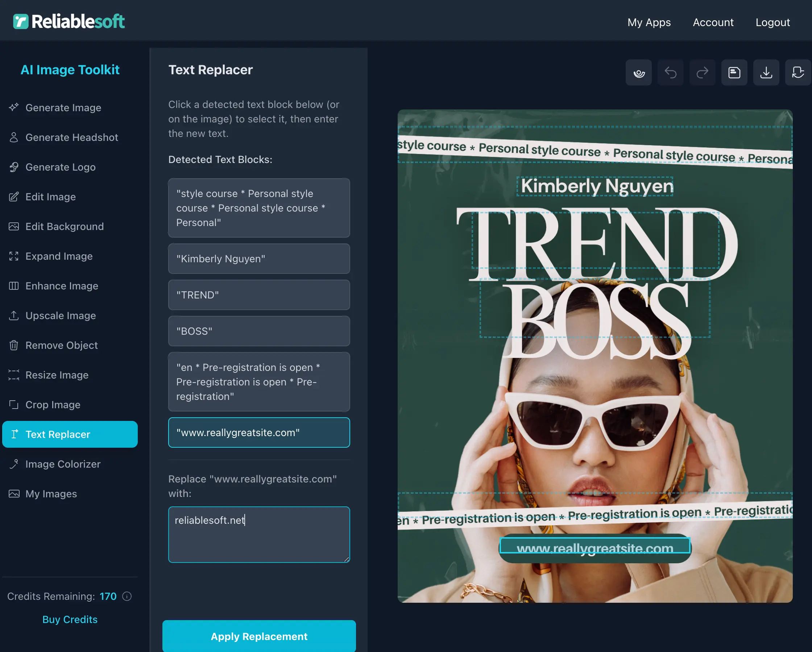Select the "BOSS" detected text block
812x652 pixels.
(x=259, y=331)
